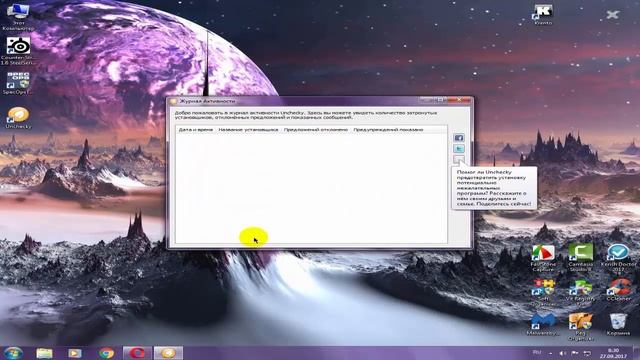Open the taskbar clock and date
640x360 pixels.
[613, 353]
